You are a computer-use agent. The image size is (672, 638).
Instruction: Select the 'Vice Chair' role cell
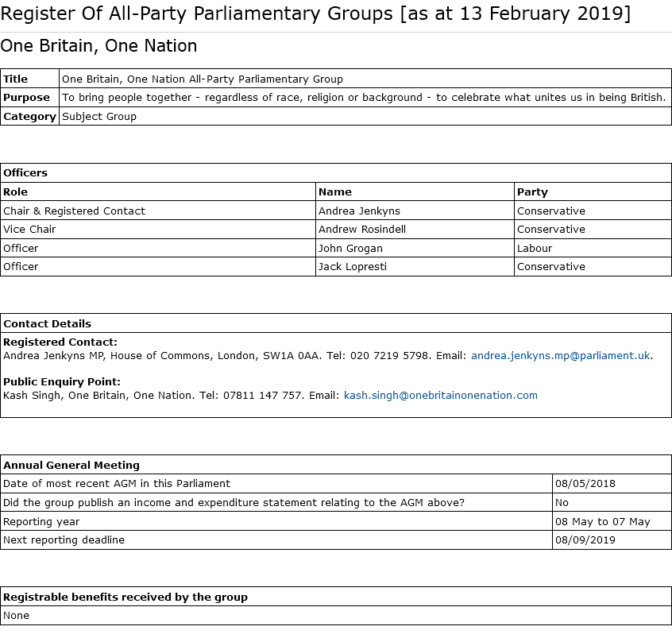158,230
